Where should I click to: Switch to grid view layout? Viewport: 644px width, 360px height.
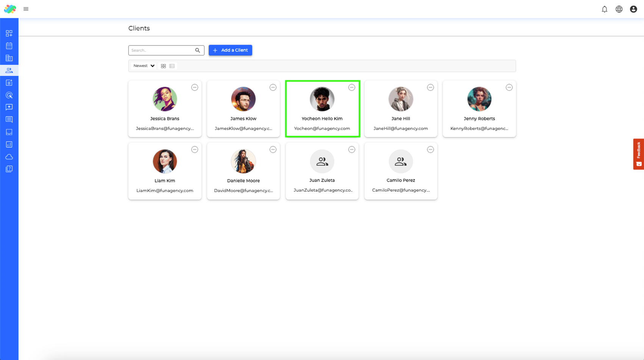pyautogui.click(x=163, y=66)
